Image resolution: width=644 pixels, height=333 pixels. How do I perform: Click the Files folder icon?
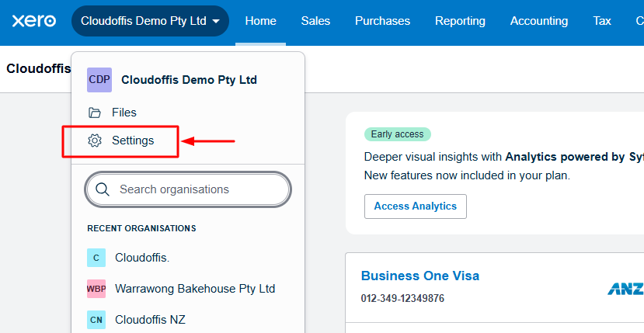[95, 113]
